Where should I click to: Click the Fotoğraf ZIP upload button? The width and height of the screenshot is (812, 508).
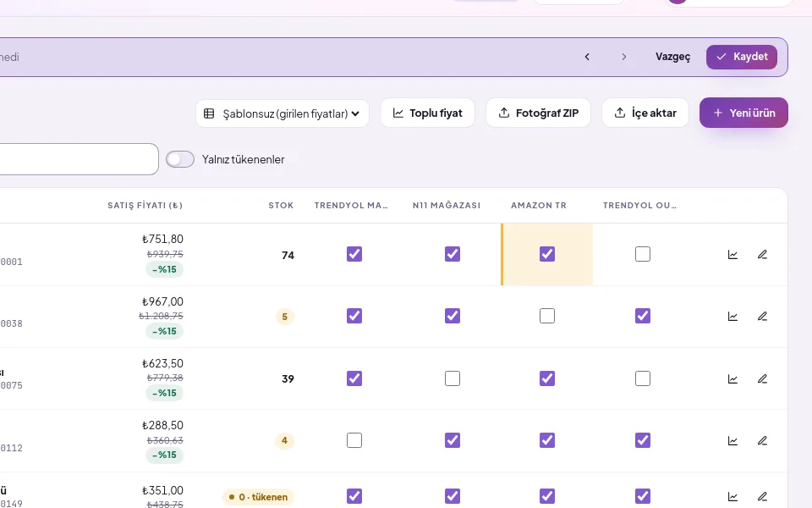(x=538, y=113)
